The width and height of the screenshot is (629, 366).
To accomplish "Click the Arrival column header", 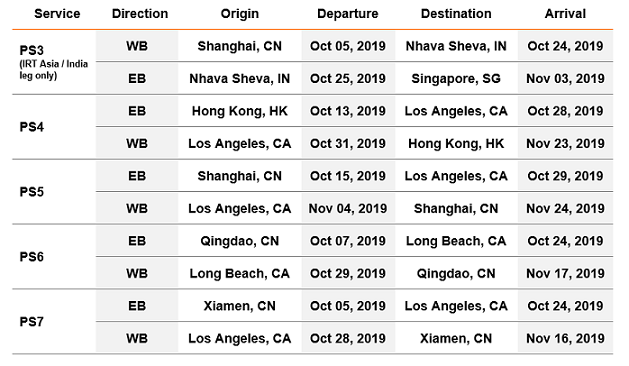I will point(565,14).
